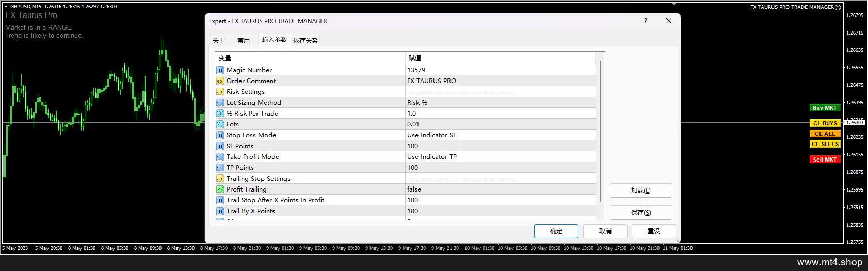Click the parameter list vertical scrollbar
This screenshot has height=271, width=868.
coord(600,132)
